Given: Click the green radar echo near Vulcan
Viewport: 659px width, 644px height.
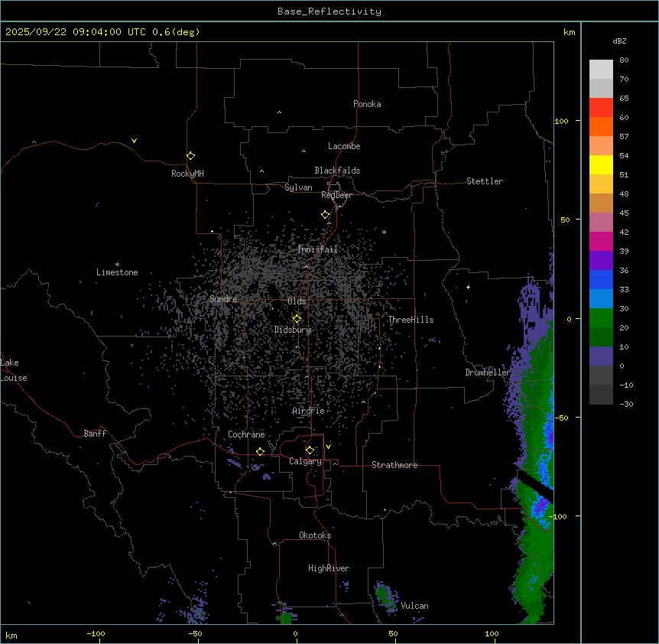Looking at the screenshot, I should pos(384,594).
